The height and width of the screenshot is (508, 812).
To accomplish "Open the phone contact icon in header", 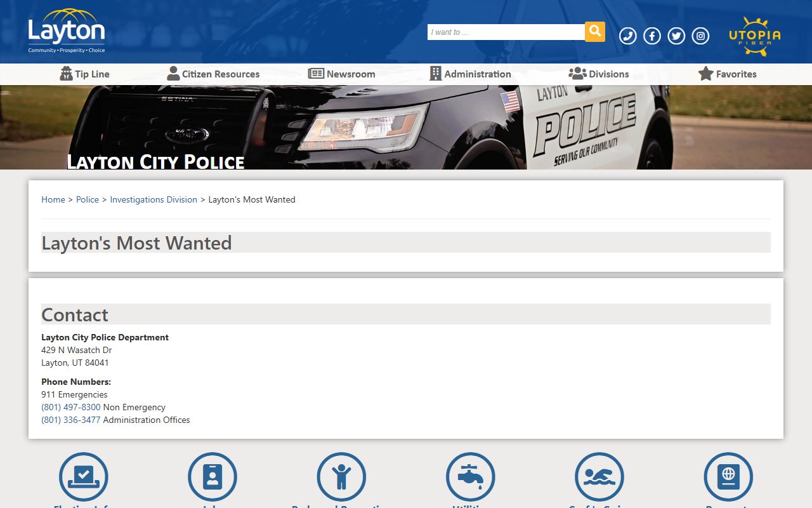I will (x=628, y=36).
